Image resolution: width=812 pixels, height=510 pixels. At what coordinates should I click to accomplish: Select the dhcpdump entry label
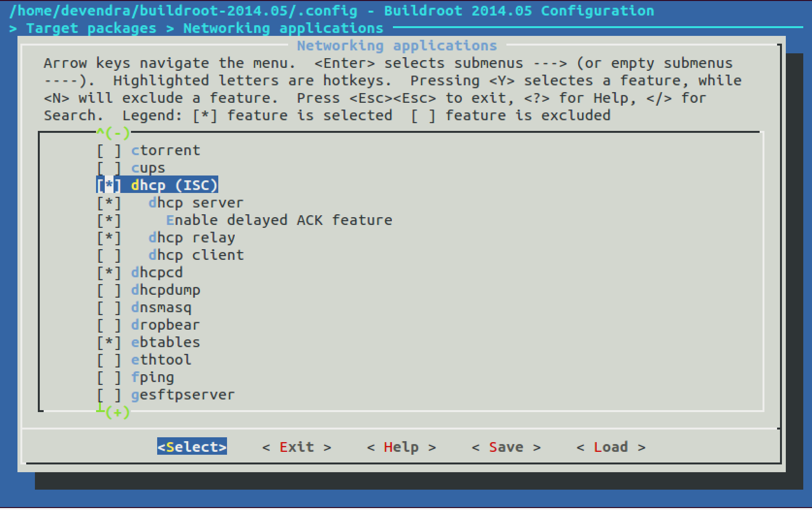[165, 290]
